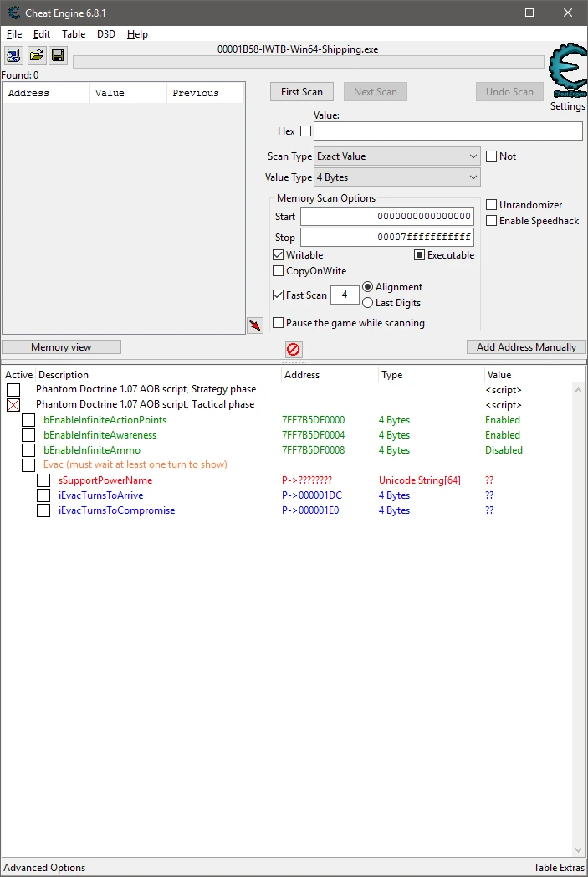Open a cheat table file icon

(x=36, y=55)
